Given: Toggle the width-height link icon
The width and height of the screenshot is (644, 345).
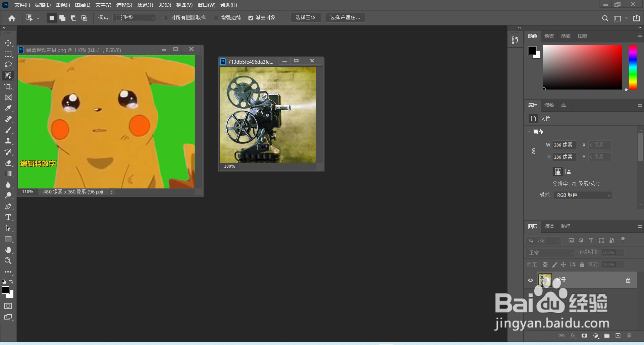Looking at the screenshot, I should tap(534, 151).
